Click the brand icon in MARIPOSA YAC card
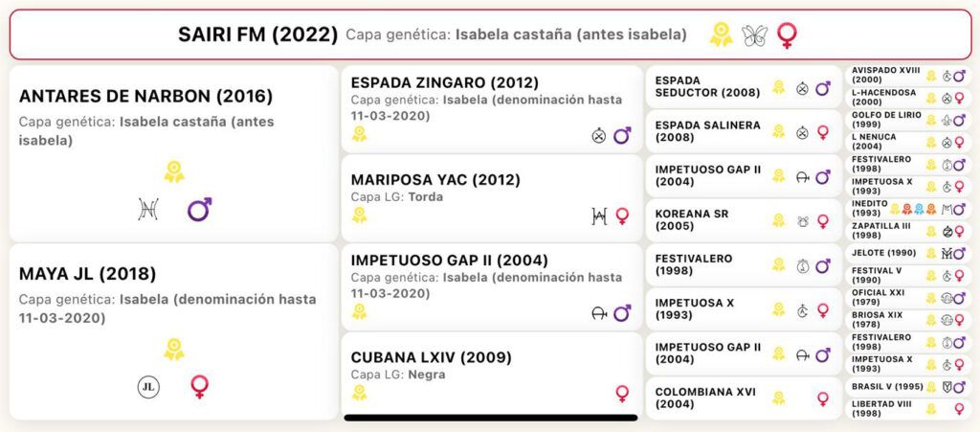Viewport: 980px width, 432px height. [599, 216]
